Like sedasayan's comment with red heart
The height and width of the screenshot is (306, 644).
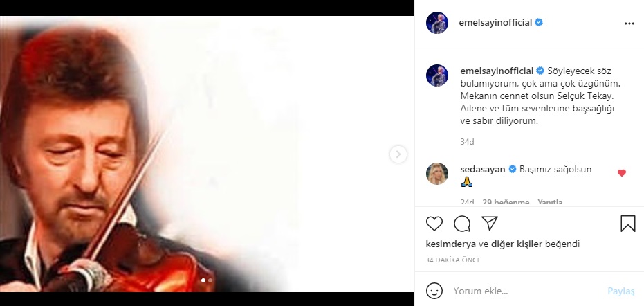622,173
